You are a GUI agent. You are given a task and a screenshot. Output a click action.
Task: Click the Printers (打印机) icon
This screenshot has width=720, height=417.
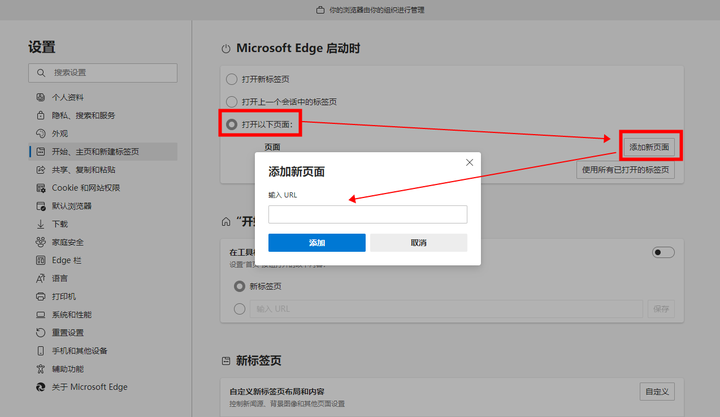[40, 296]
